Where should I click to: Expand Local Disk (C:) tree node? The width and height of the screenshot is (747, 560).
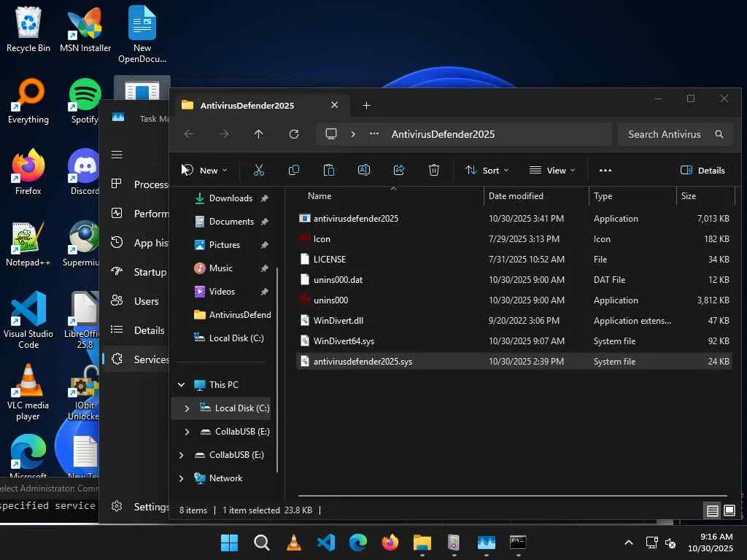click(x=187, y=408)
